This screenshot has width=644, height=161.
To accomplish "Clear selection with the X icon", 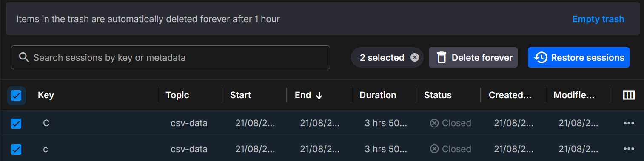I will pos(414,57).
